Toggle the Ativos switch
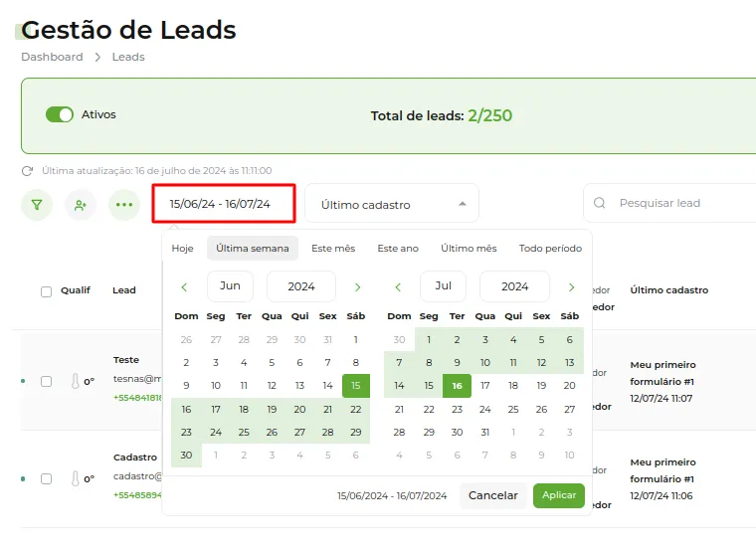756x551 pixels. pos(60,114)
